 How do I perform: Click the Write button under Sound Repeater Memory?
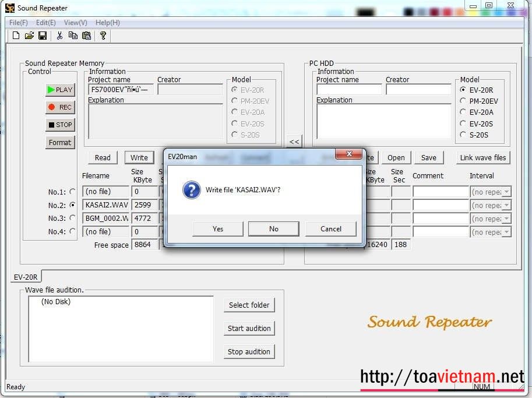(139, 158)
